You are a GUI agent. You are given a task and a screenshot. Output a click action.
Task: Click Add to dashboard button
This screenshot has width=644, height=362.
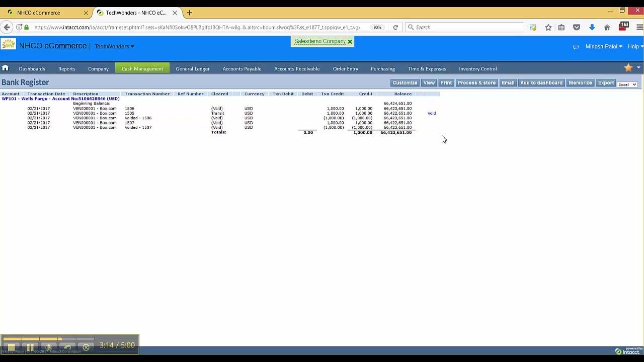[541, 83]
